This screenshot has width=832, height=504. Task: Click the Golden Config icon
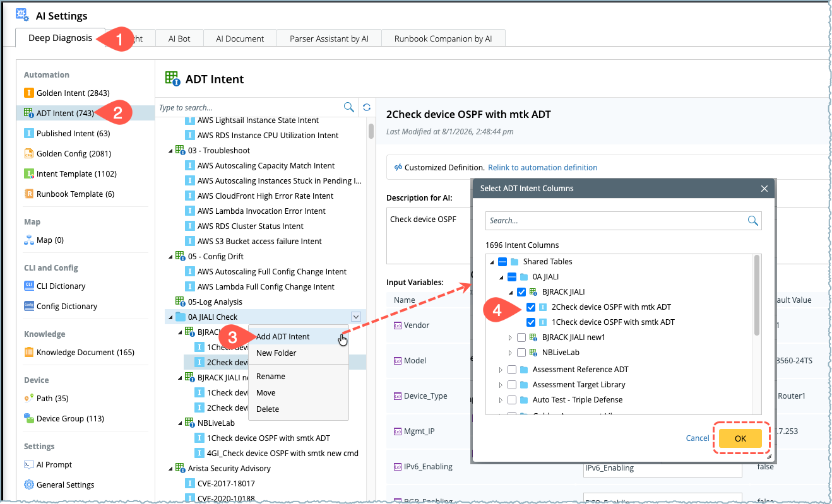click(28, 153)
